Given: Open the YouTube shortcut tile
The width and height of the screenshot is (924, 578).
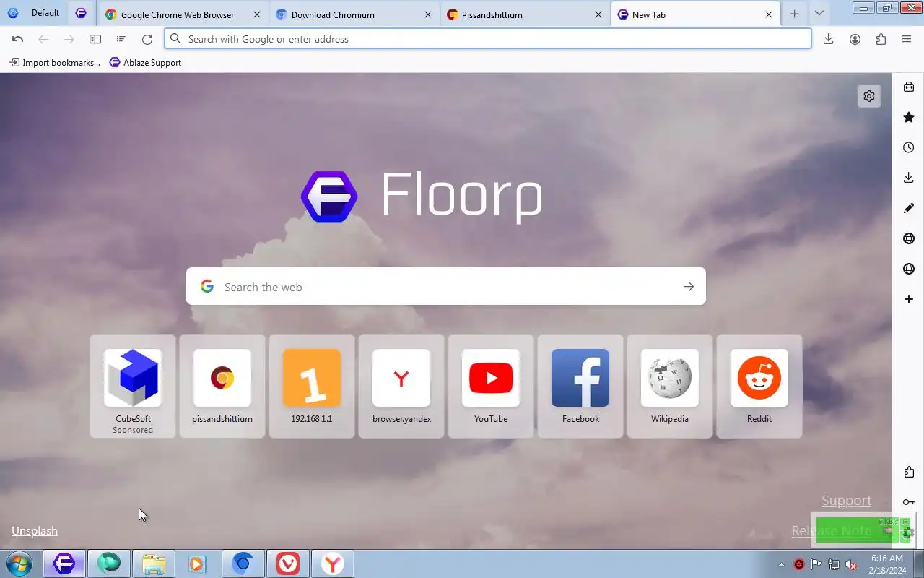Looking at the screenshot, I should coord(491,387).
